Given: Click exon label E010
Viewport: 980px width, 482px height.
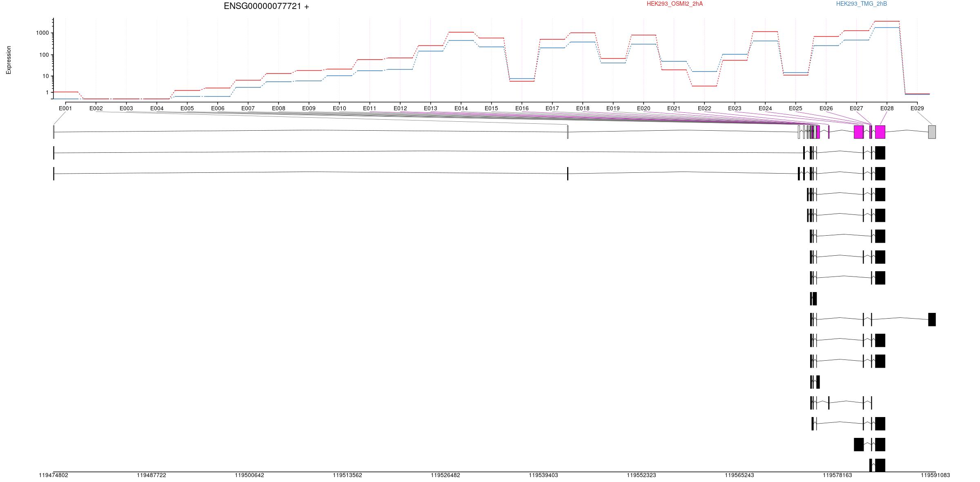Looking at the screenshot, I should pos(339,108).
